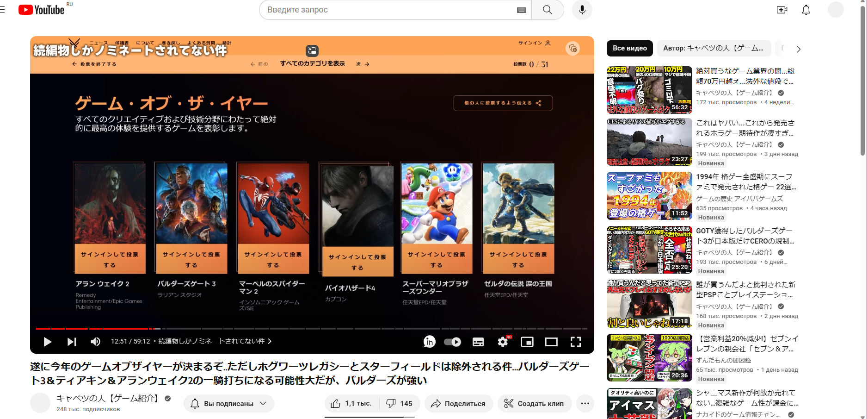868x419 pixels.
Task: Share the video via Поделиться
Action: [459, 404]
